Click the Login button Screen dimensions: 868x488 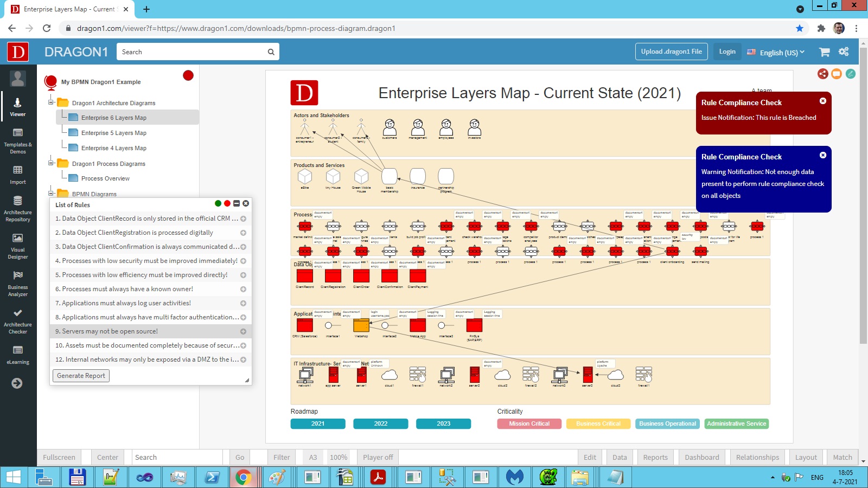click(x=727, y=52)
